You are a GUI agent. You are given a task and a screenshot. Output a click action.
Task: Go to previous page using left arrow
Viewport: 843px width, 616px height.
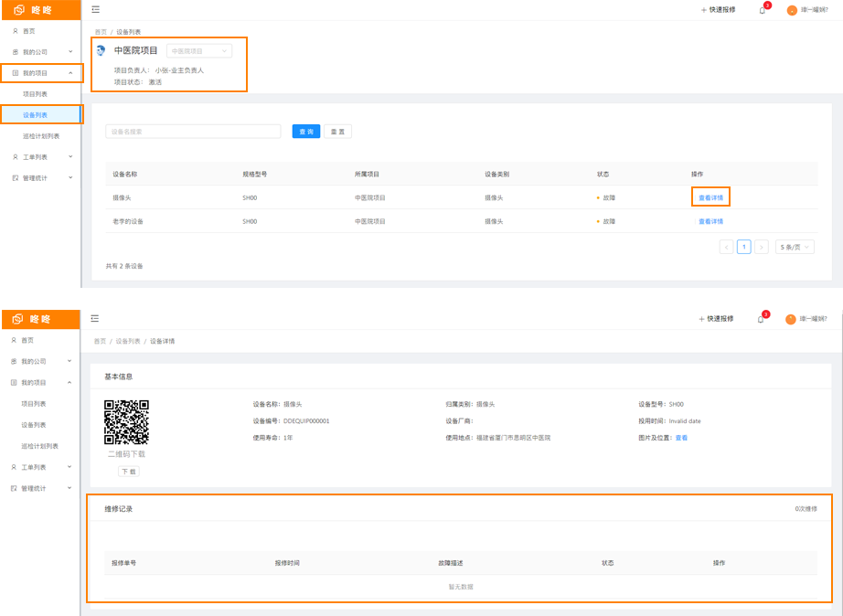726,247
